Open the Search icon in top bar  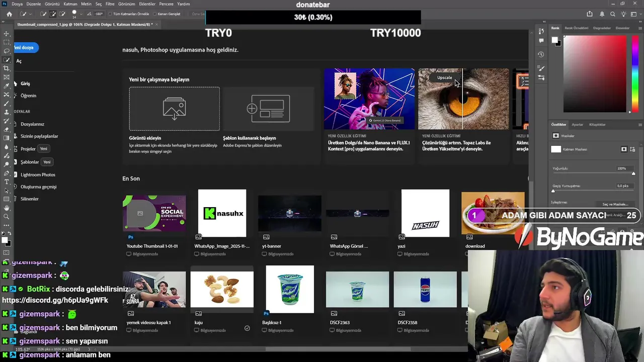613,14
